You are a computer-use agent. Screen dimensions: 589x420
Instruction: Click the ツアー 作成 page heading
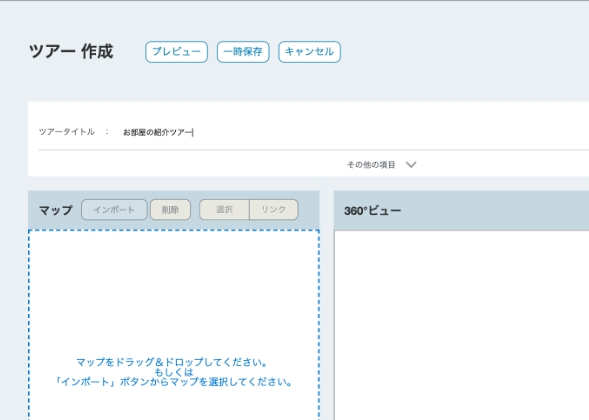pyautogui.click(x=71, y=51)
